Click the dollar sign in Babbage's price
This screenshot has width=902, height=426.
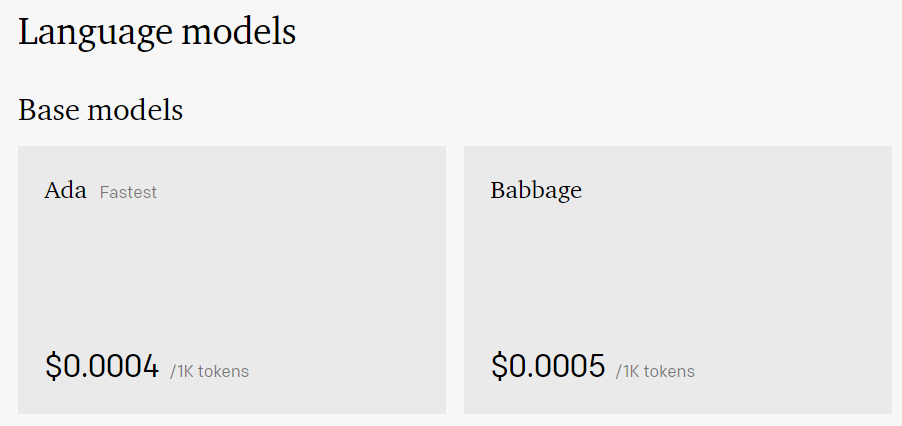499,367
